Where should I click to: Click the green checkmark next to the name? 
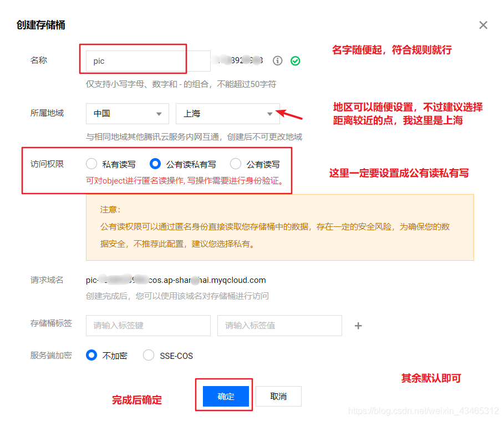click(295, 60)
